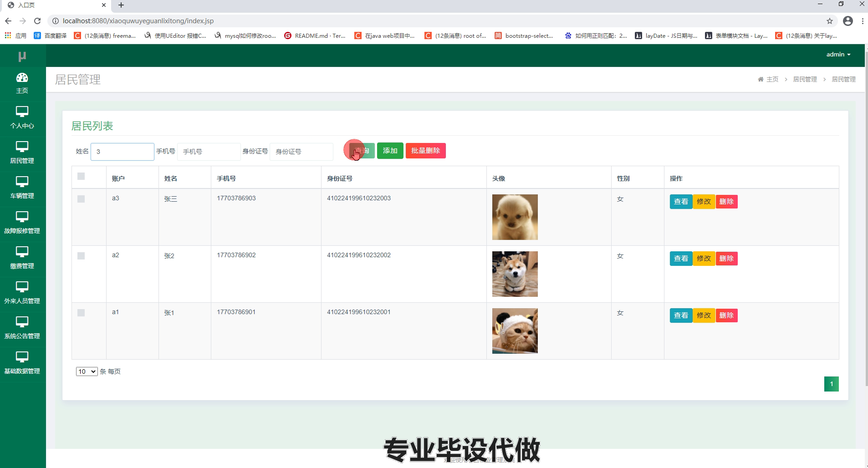Open the Chrome profile avatar icon

tap(848, 21)
